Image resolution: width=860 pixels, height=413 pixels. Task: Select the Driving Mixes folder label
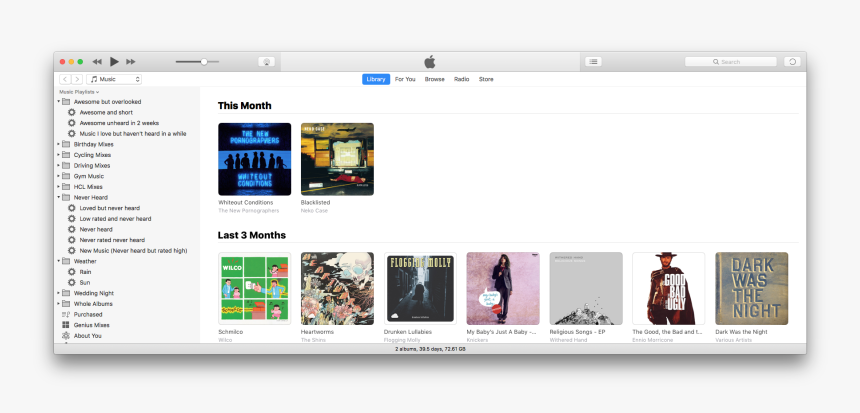tap(92, 166)
